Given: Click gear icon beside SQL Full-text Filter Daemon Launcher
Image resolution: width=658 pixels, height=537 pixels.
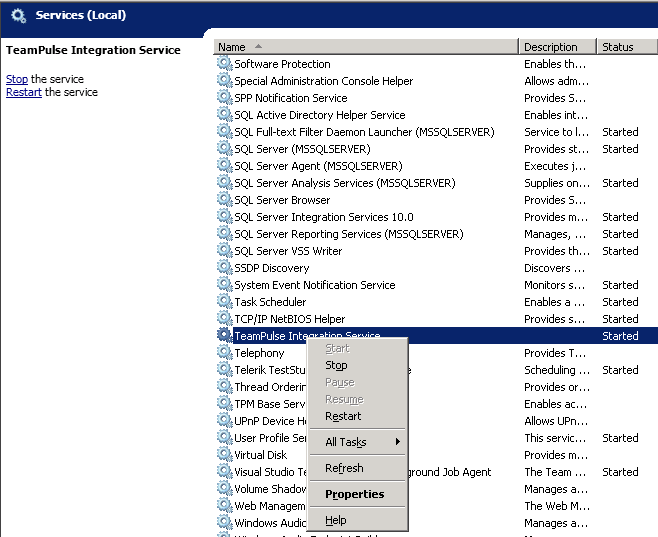Looking at the screenshot, I should tap(225, 131).
